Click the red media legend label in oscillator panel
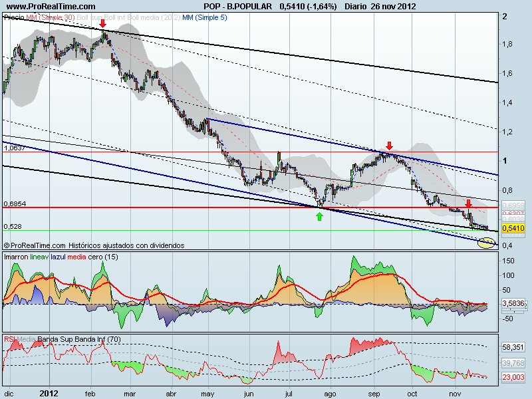 point(76,257)
